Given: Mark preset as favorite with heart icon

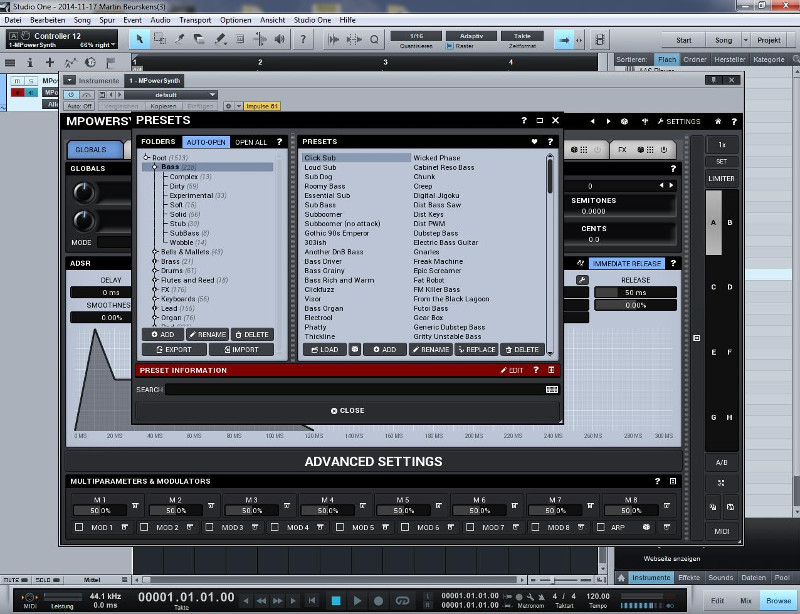Looking at the screenshot, I should (534, 141).
